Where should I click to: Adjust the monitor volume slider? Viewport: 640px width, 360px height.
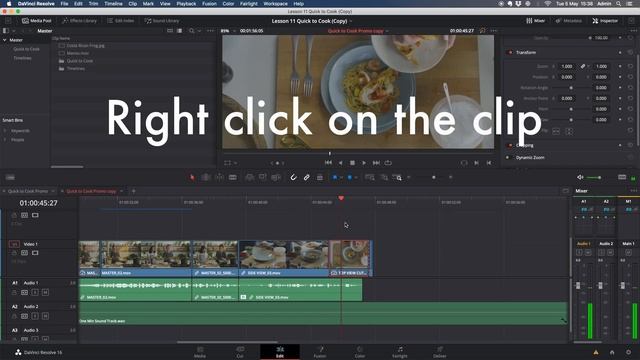(594, 177)
